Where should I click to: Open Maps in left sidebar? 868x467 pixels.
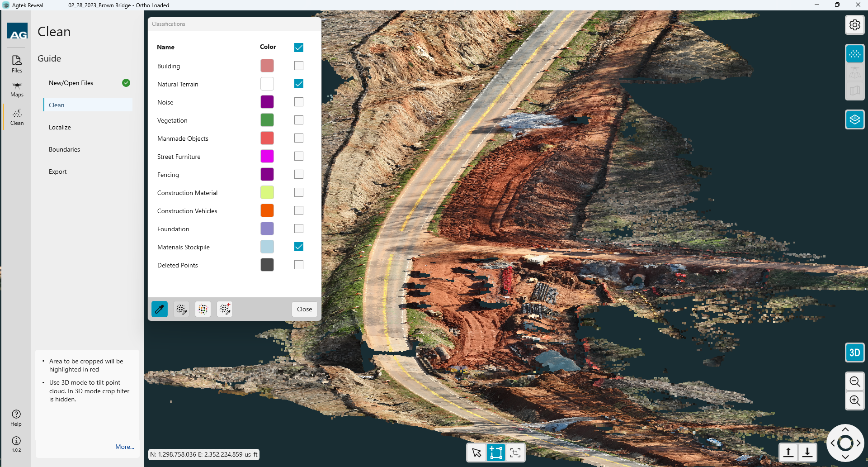[17, 89]
